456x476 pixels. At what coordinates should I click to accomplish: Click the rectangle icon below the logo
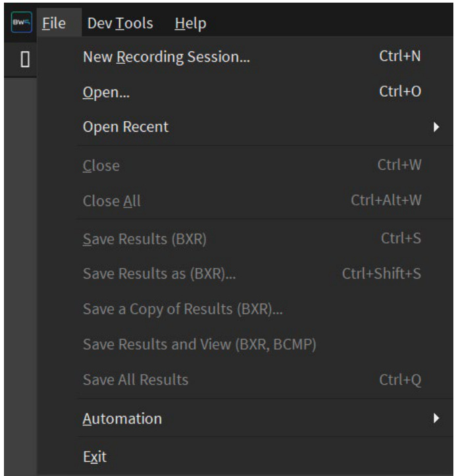pyautogui.click(x=25, y=59)
